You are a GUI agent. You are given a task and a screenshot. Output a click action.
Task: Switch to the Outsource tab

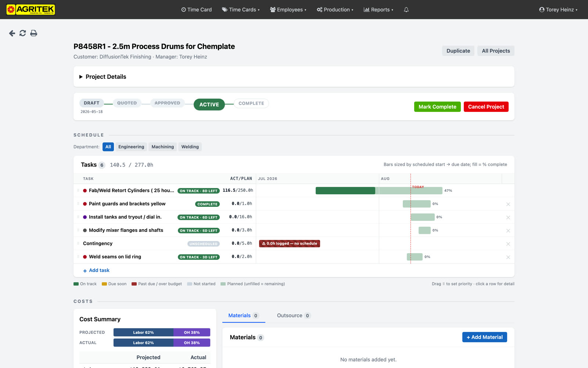point(294,315)
